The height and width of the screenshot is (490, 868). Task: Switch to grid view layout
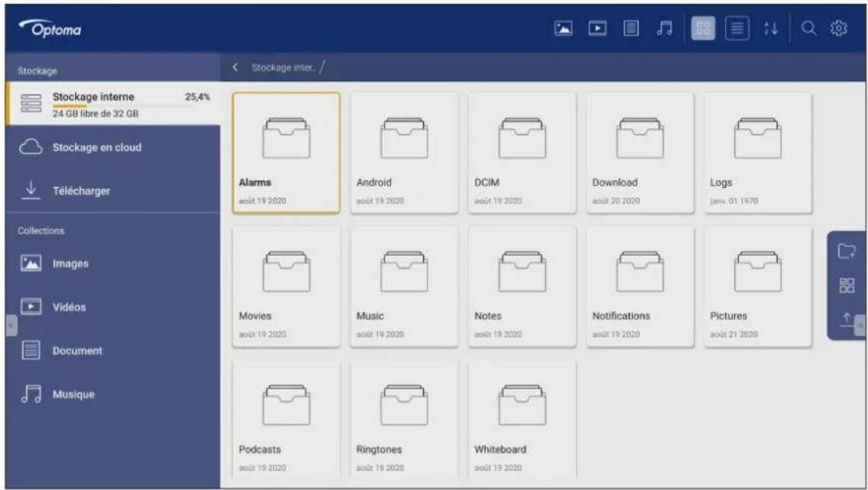tap(703, 28)
